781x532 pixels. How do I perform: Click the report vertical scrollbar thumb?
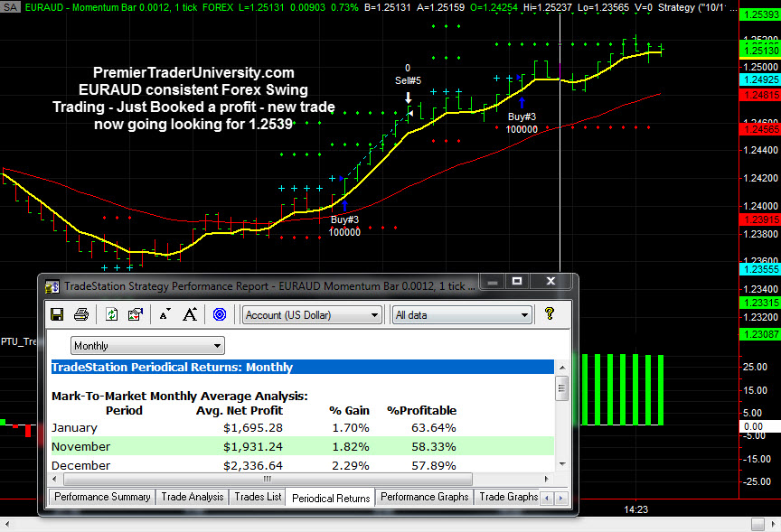[x=562, y=388]
